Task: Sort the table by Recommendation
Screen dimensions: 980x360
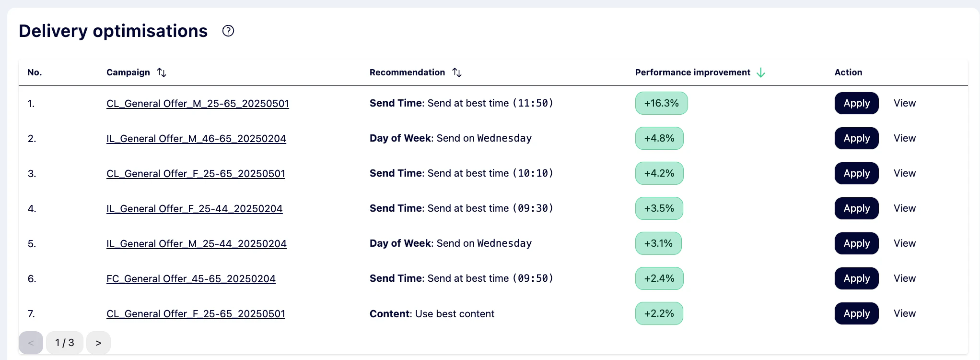Action: (457, 72)
